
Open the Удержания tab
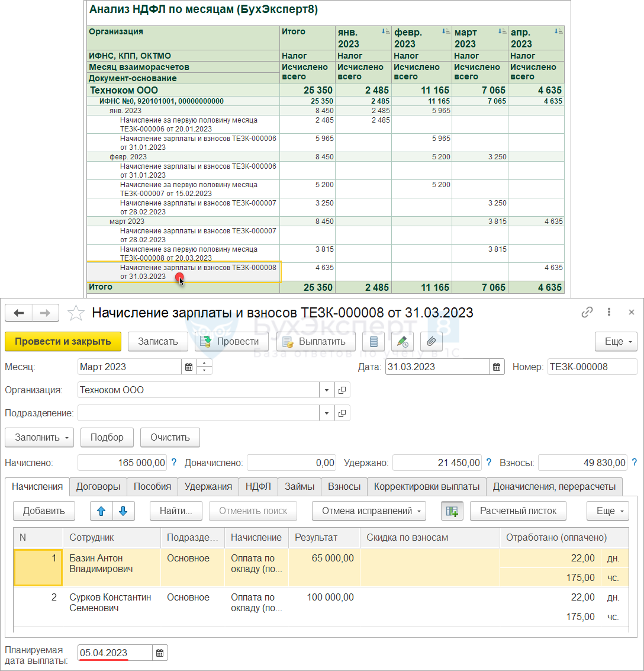click(208, 486)
